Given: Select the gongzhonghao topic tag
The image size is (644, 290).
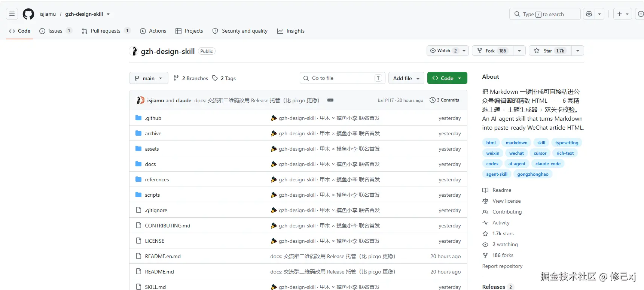Looking at the screenshot, I should pyautogui.click(x=533, y=174).
